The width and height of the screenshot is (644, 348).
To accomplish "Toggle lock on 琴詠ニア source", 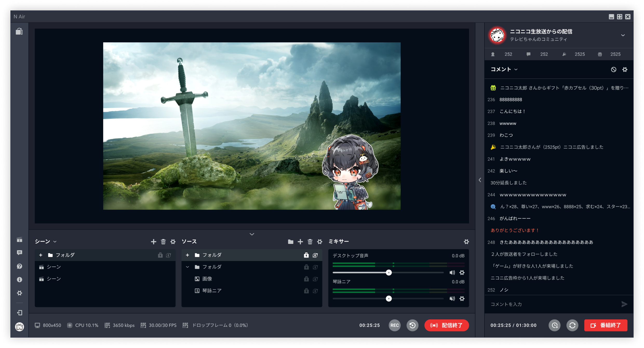I will 306,291.
